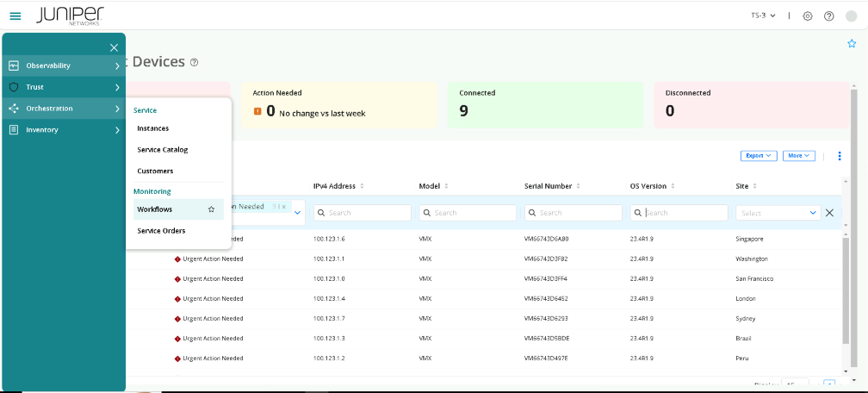Open the More dropdown
Viewport: 868px width, 393px height.
799,156
